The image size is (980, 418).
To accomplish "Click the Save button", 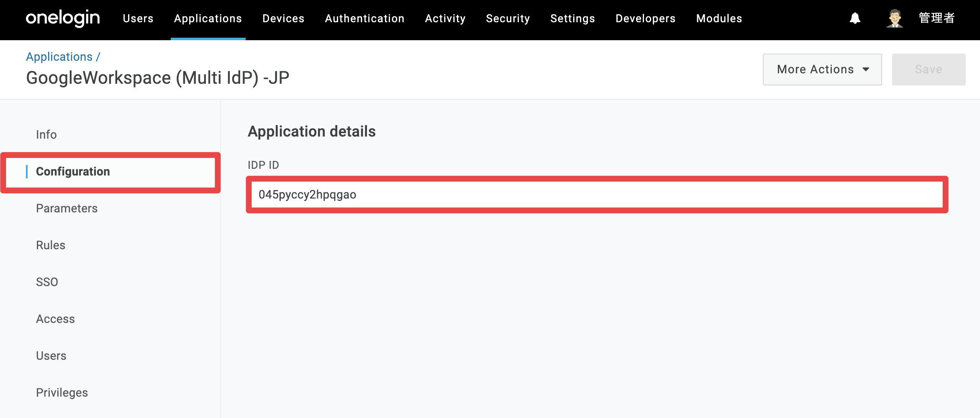I will coord(929,70).
